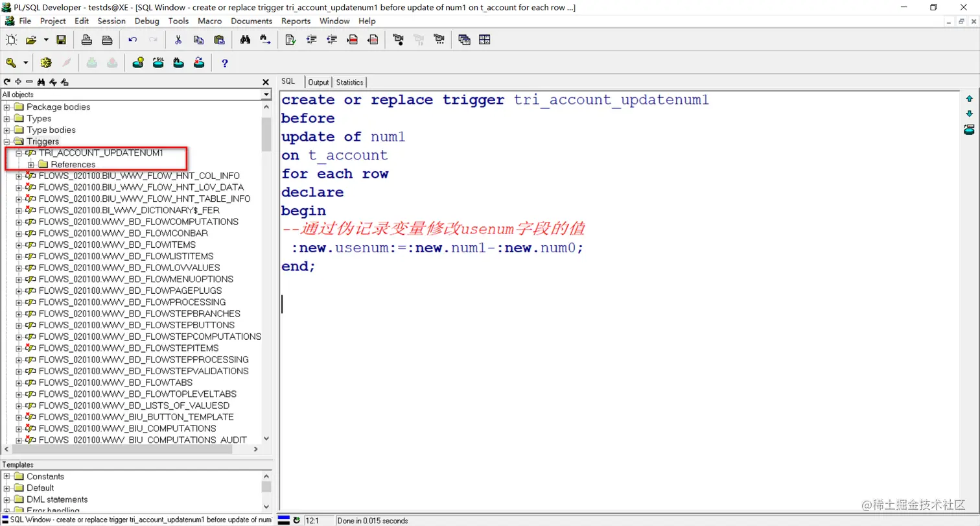Open the Debug menu

pos(147,21)
